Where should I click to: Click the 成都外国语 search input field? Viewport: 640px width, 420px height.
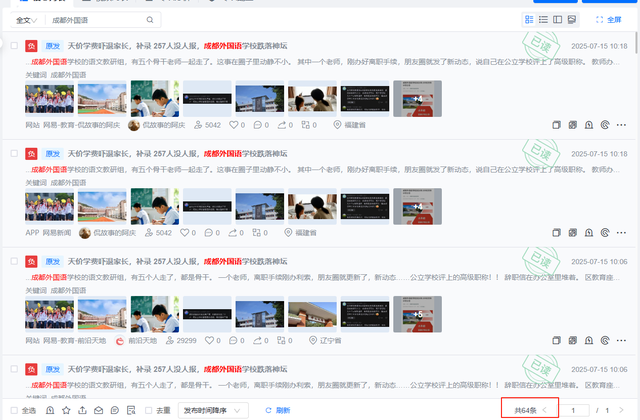[x=97, y=20]
